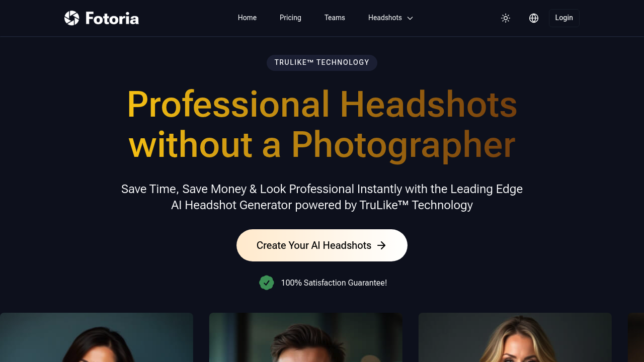Click the arrow icon in the Create button
Image resolution: width=644 pixels, height=362 pixels.
pos(382,245)
